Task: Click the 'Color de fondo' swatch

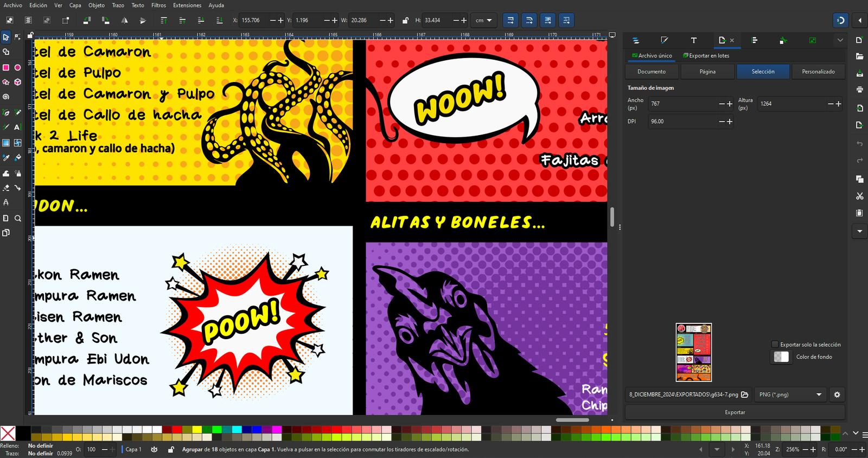Action: click(x=781, y=357)
